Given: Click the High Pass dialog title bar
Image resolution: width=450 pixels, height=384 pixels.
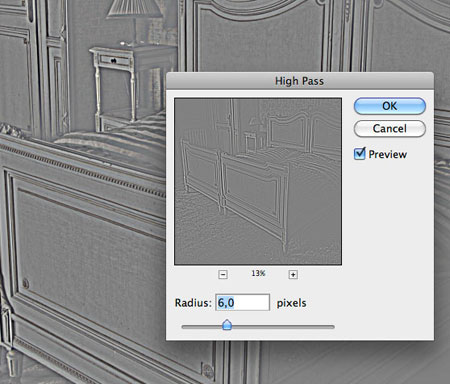Looking at the screenshot, I should (x=300, y=81).
